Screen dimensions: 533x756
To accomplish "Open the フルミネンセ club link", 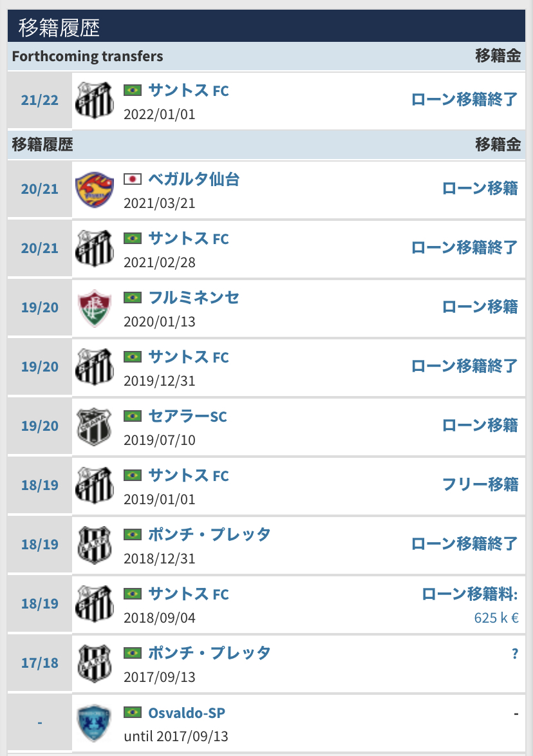I will 194,298.
